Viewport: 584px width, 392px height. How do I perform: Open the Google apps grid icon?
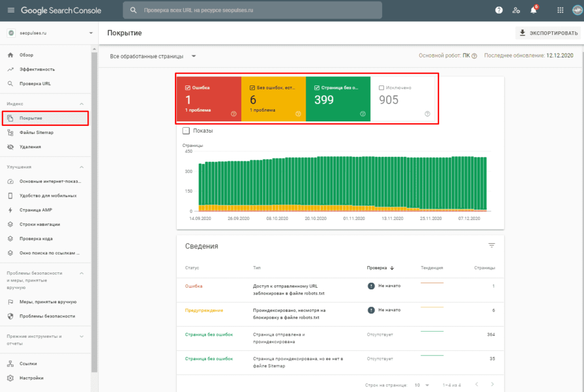click(560, 10)
